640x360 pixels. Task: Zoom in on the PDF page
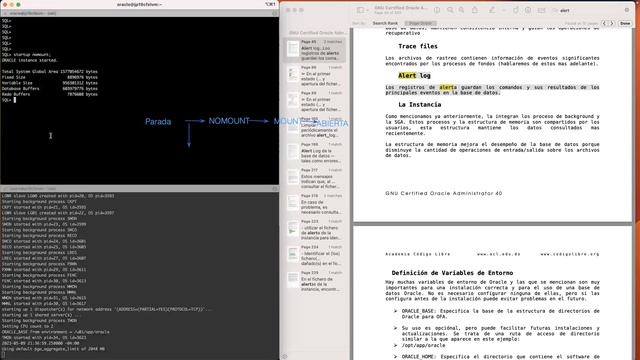[461, 10]
